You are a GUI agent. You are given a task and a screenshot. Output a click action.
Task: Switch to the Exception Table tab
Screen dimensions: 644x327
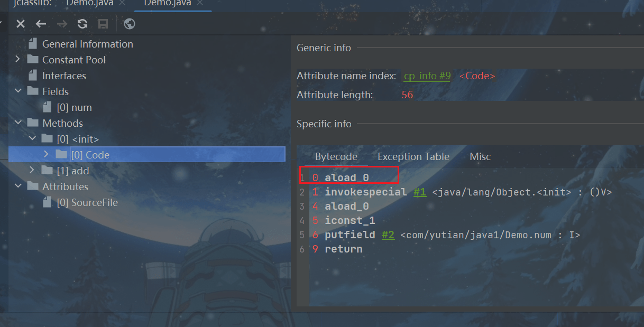pos(413,156)
